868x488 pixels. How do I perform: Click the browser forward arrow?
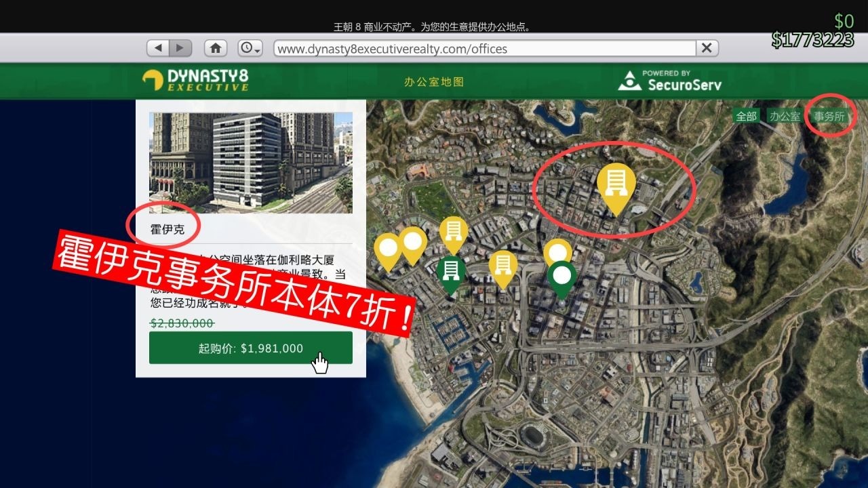[180, 48]
